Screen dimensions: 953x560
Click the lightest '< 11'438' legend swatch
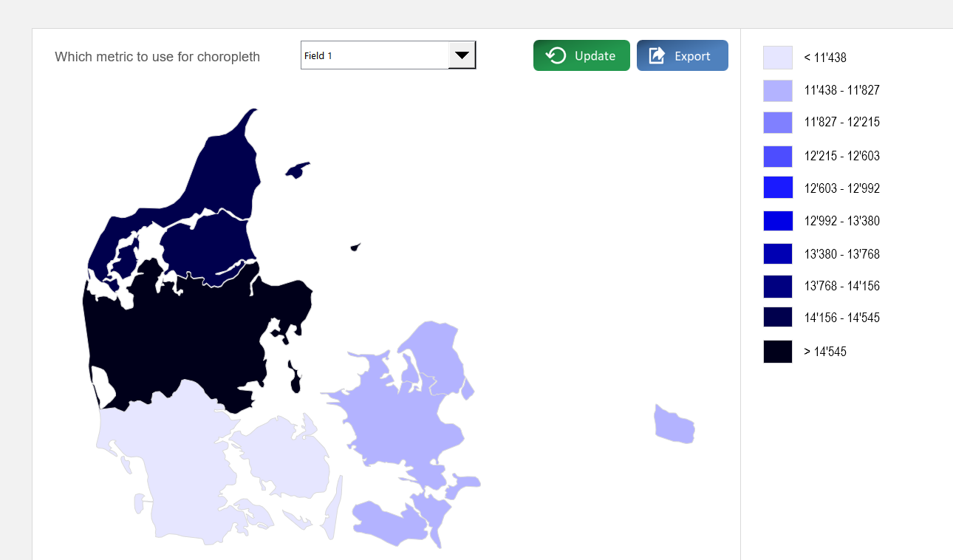point(776,57)
